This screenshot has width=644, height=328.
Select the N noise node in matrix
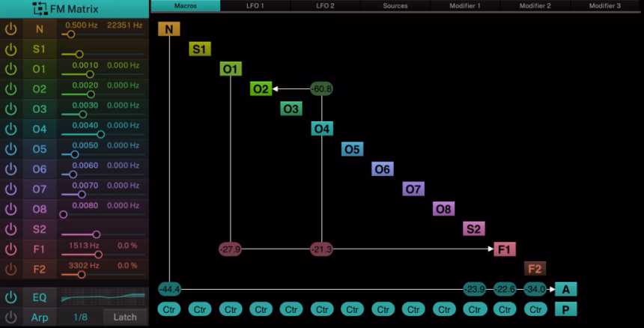pyautogui.click(x=170, y=29)
